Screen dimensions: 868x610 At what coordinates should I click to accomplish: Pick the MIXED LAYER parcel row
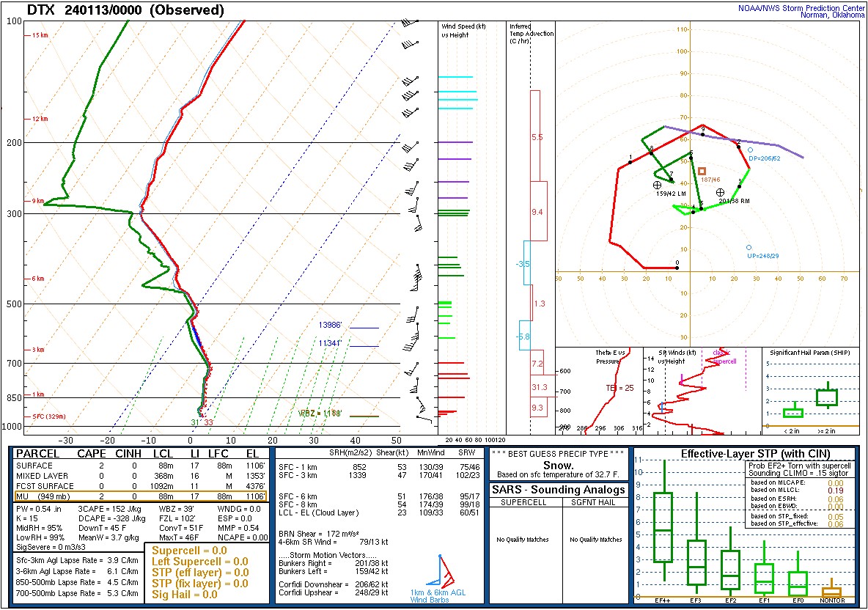[x=141, y=476]
